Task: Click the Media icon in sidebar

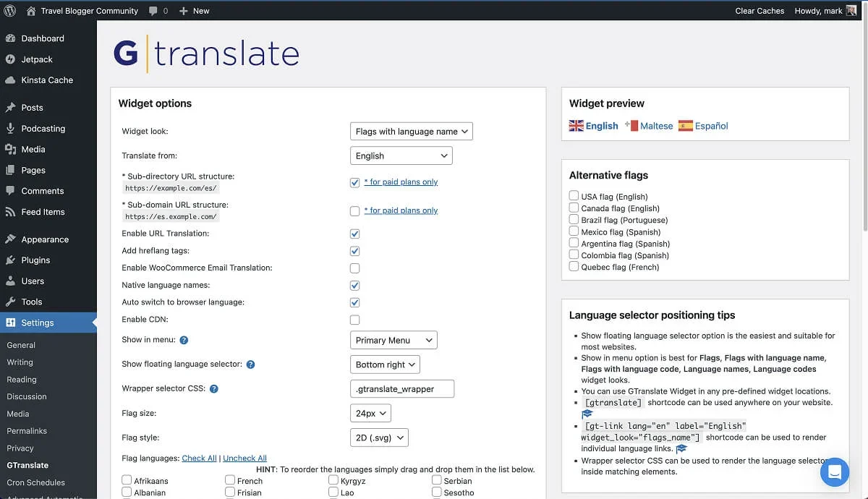Action: click(x=10, y=149)
